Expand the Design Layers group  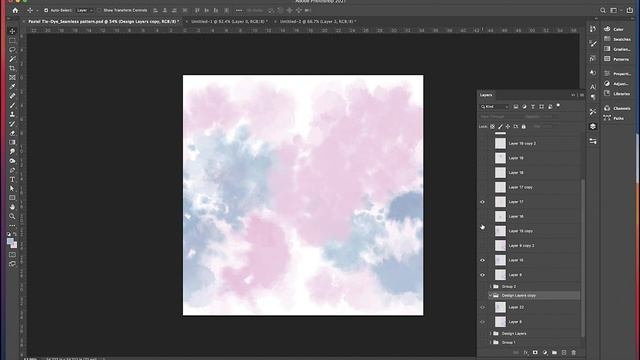(x=491, y=333)
